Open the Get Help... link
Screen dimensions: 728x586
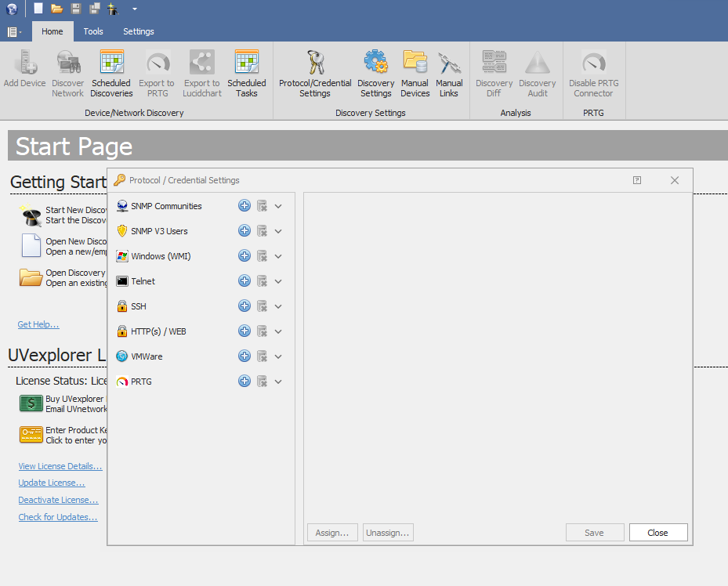click(x=38, y=324)
